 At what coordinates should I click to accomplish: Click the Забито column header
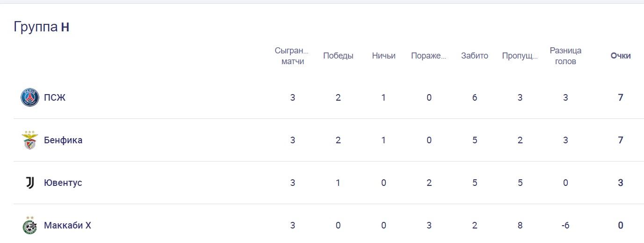click(474, 56)
